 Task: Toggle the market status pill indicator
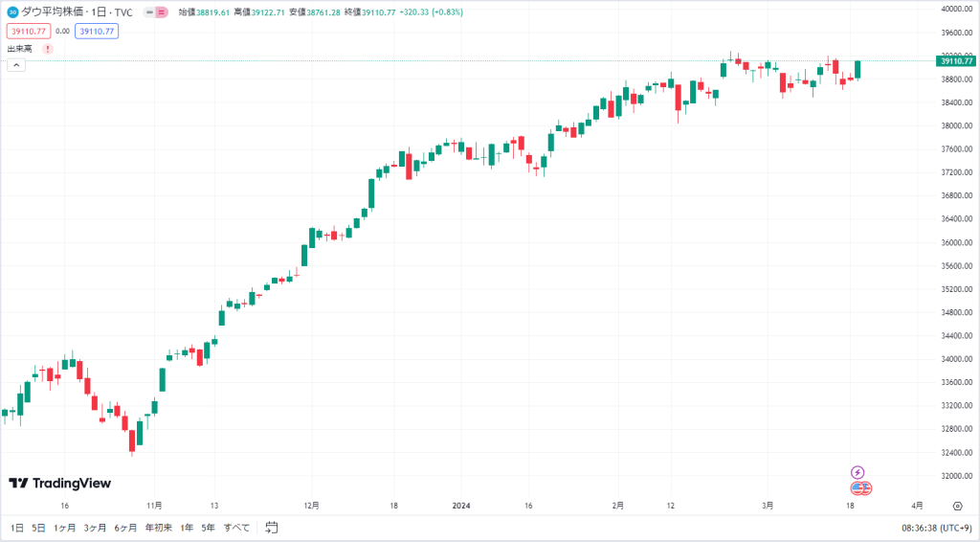[x=156, y=11]
